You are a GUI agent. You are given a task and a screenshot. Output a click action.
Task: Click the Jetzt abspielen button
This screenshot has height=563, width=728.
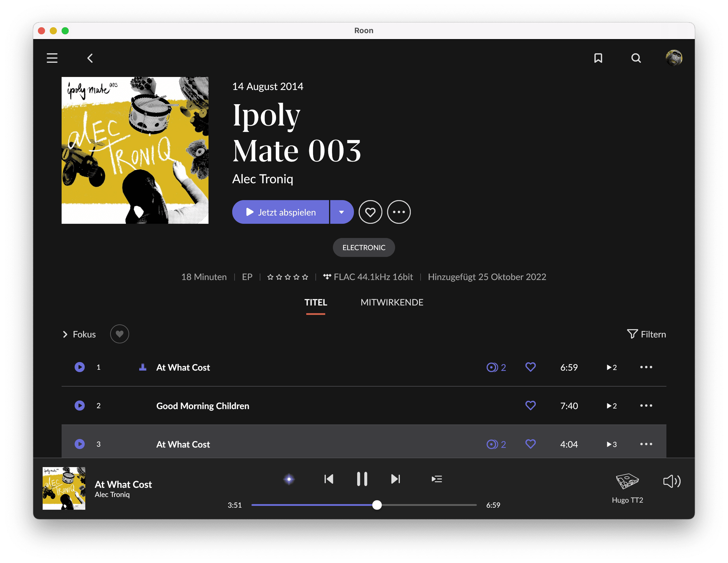tap(281, 212)
